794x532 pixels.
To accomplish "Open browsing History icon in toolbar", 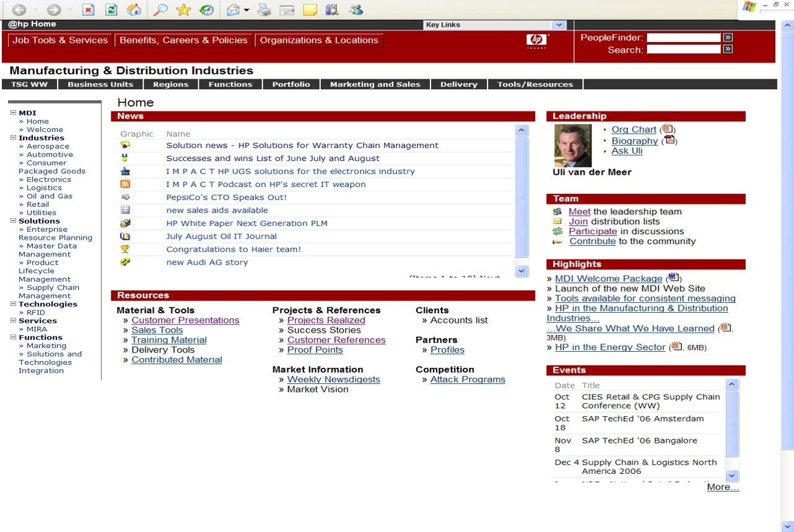I will 206,9.
